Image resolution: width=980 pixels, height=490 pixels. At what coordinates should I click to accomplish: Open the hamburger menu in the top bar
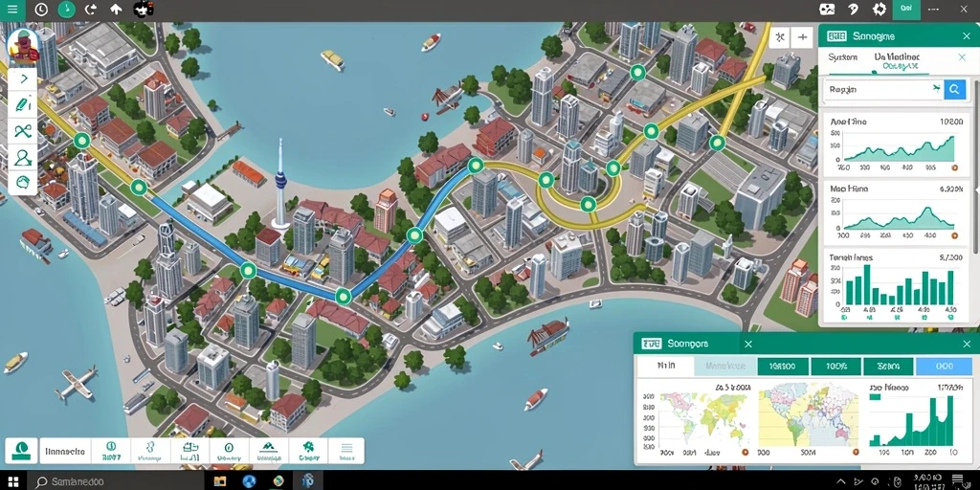[x=11, y=10]
